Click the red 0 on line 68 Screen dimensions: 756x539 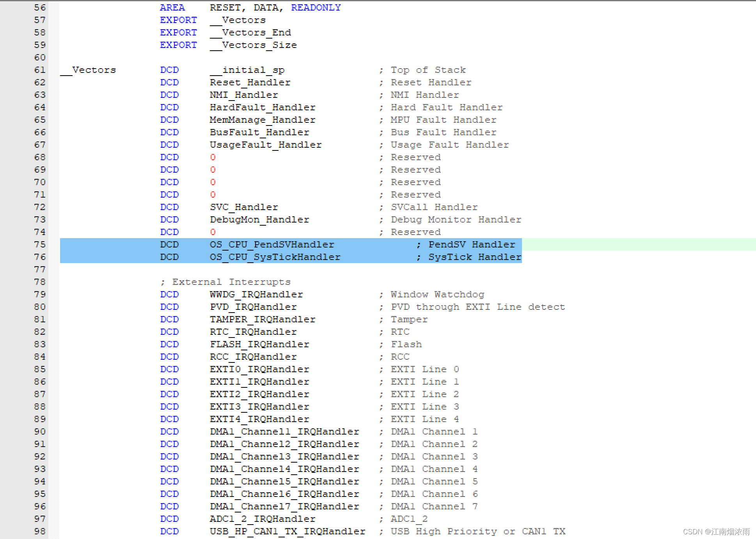pyautogui.click(x=213, y=157)
